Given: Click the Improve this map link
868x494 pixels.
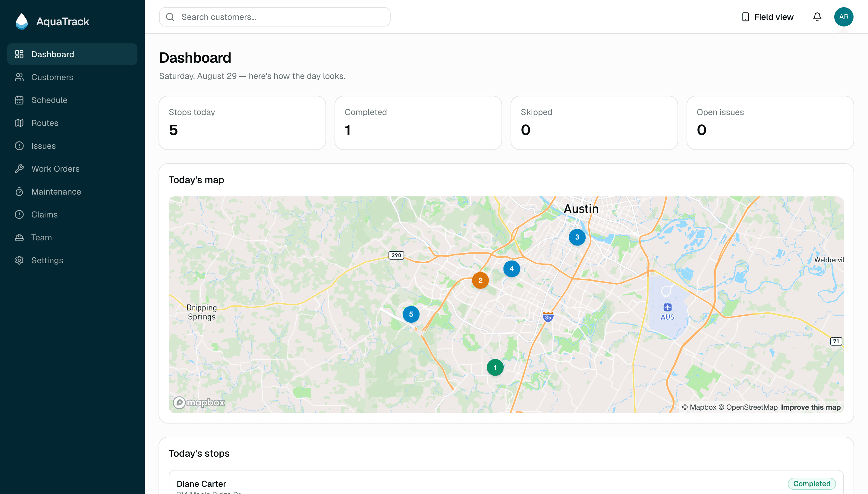Looking at the screenshot, I should [x=811, y=407].
